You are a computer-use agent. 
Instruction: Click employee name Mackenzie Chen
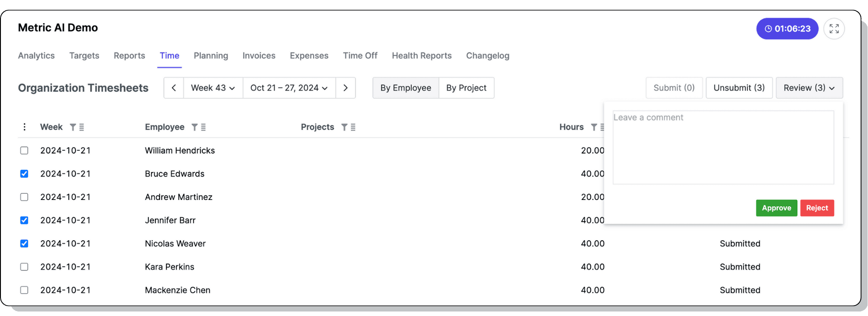click(178, 290)
